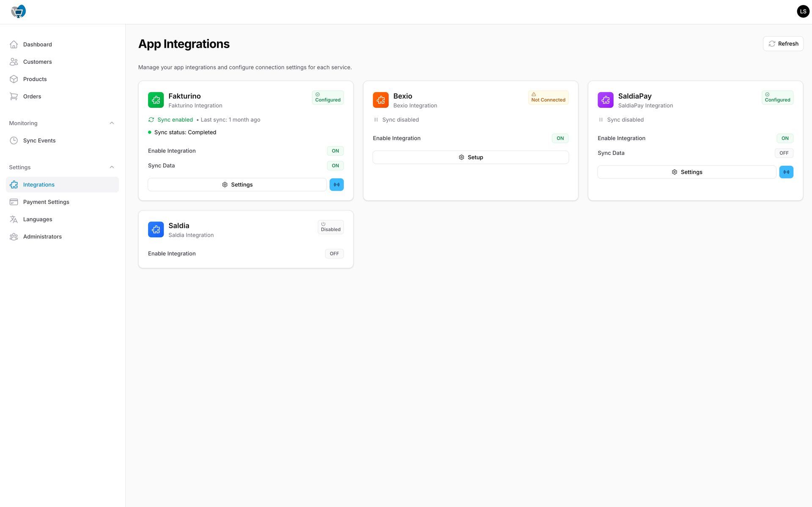This screenshot has height=507, width=812.
Task: Click the blue Saldia puzzle icon
Action: pyautogui.click(x=156, y=230)
